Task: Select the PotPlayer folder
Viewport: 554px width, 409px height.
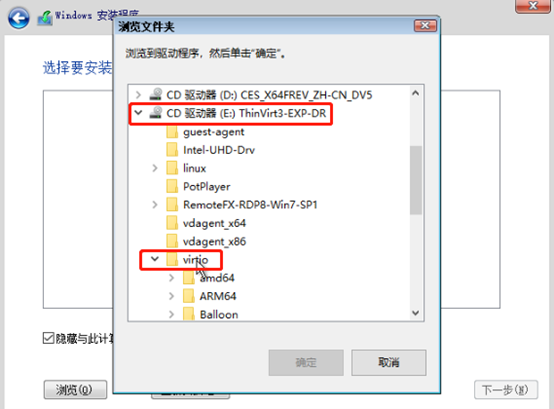Action: [x=206, y=186]
